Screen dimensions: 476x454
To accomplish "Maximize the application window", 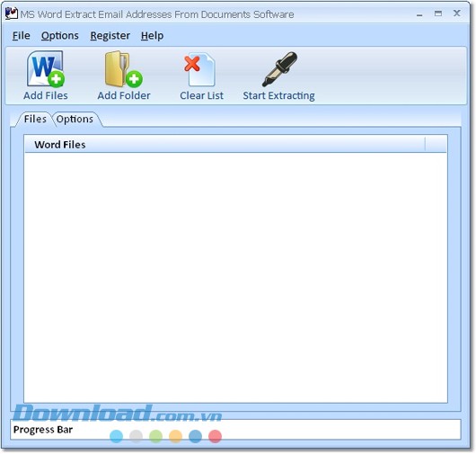I will pyautogui.click(x=438, y=13).
